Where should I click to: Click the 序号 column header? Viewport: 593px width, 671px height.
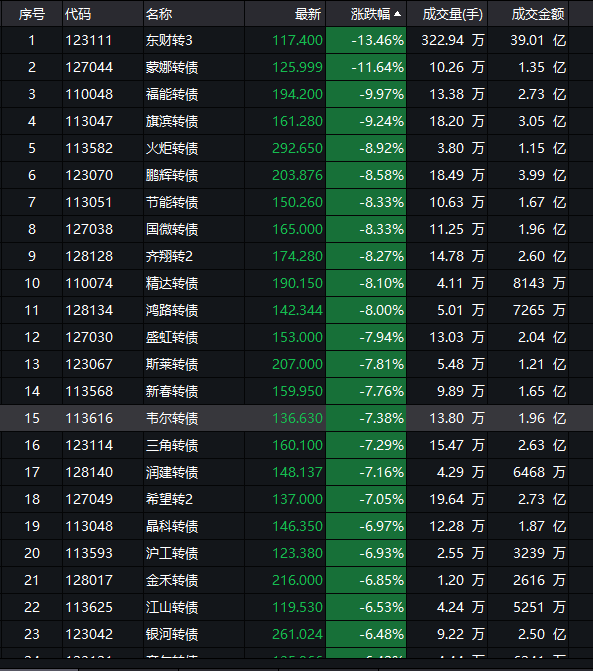click(x=32, y=14)
